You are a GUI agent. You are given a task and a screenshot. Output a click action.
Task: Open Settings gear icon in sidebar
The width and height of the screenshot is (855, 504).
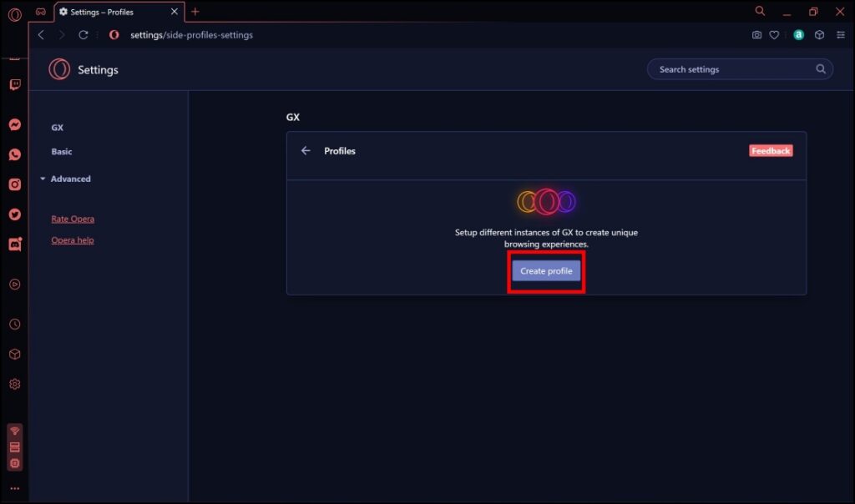click(15, 384)
